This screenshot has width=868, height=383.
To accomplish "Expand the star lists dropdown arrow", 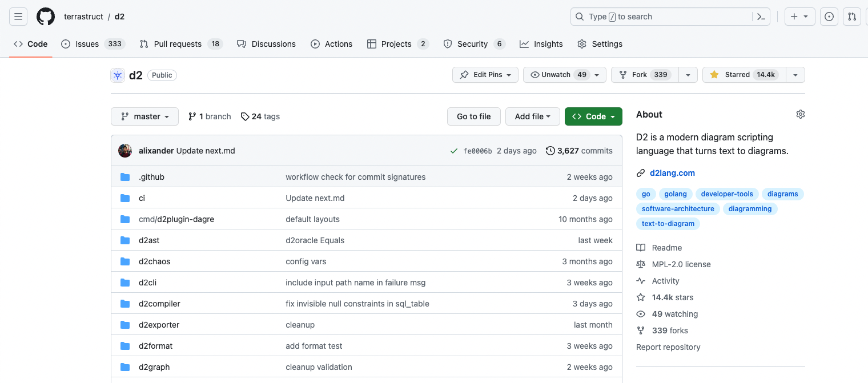I will pyautogui.click(x=795, y=75).
